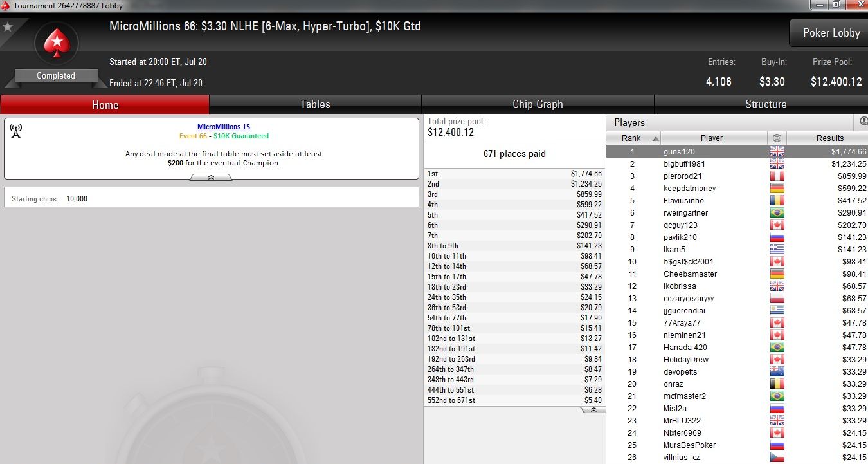Click the Brazil flag beside rweingartner
The image size is (868, 464).
point(777,213)
